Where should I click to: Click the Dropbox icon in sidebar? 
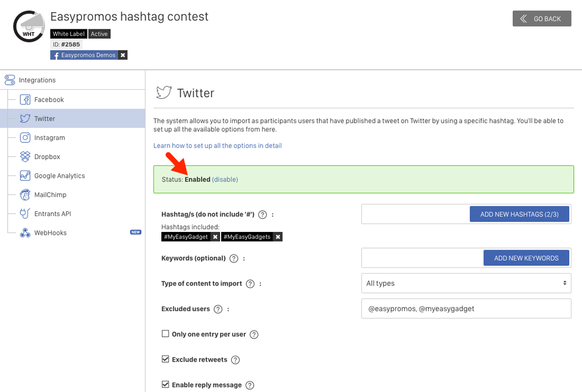25,157
